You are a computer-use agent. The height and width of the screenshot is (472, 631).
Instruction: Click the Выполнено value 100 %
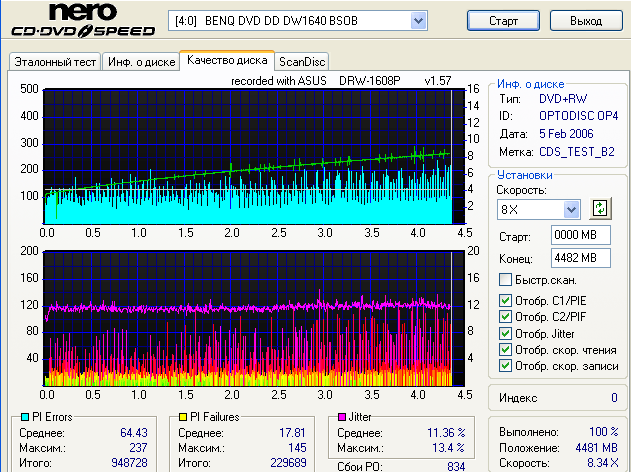point(604,432)
